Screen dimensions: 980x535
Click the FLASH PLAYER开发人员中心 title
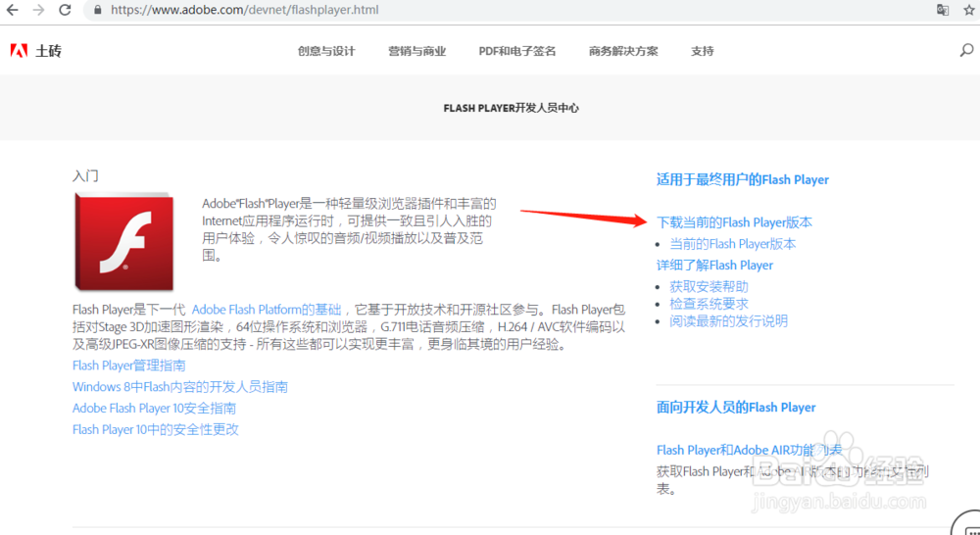(512, 108)
